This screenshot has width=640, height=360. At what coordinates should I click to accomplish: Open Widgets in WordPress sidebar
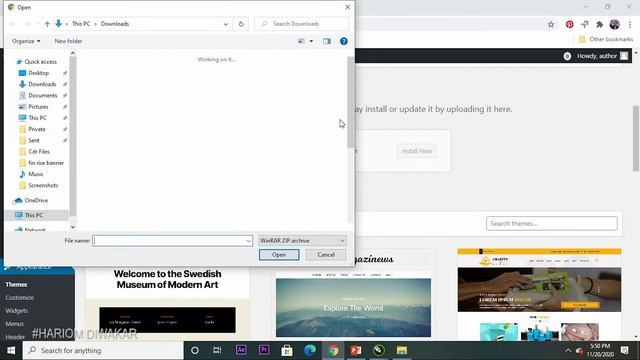(17, 311)
